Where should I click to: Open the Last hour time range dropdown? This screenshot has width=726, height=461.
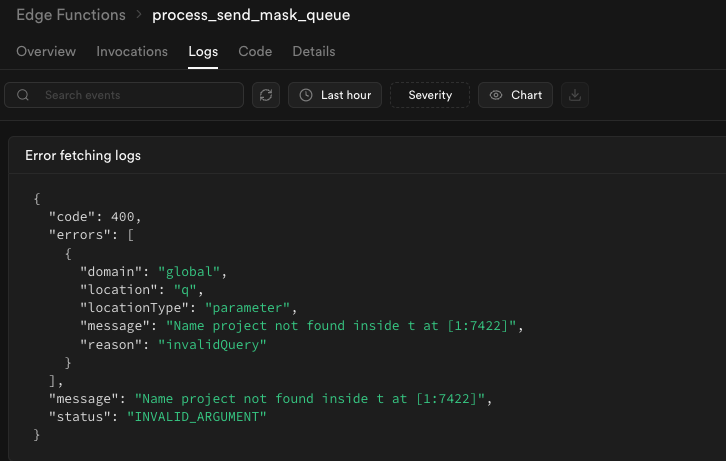click(x=335, y=95)
